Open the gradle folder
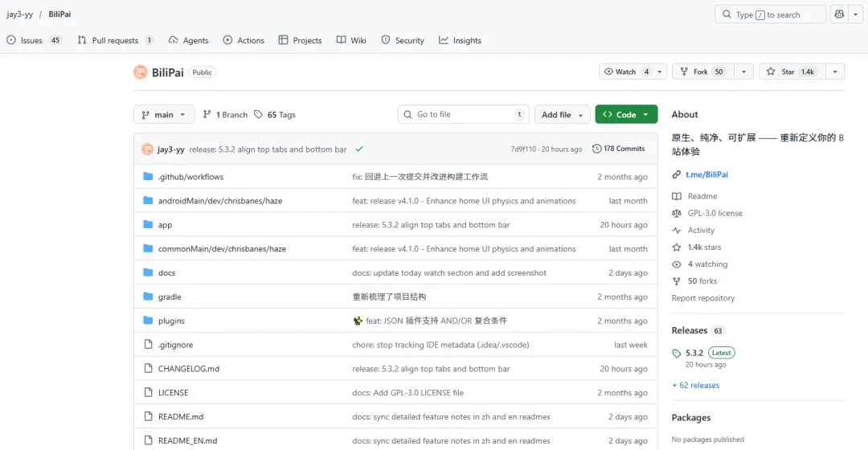This screenshot has width=868, height=450. pos(170,297)
